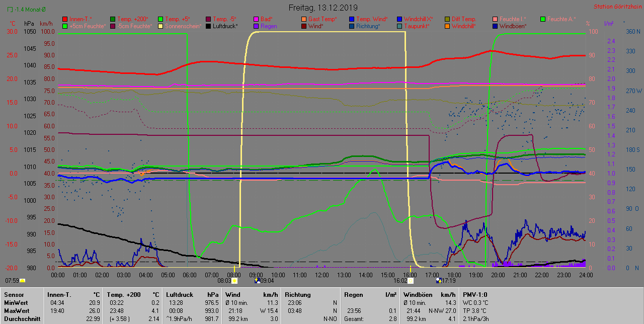644x324 pixels.
Task: Click the 'Richtung' column header in table
Action: pos(298,295)
